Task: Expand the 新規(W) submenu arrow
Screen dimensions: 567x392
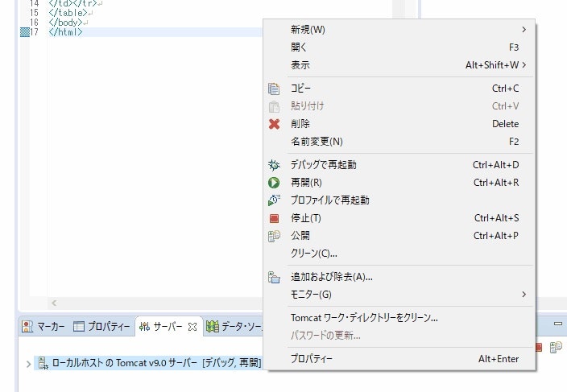Action: tap(524, 30)
